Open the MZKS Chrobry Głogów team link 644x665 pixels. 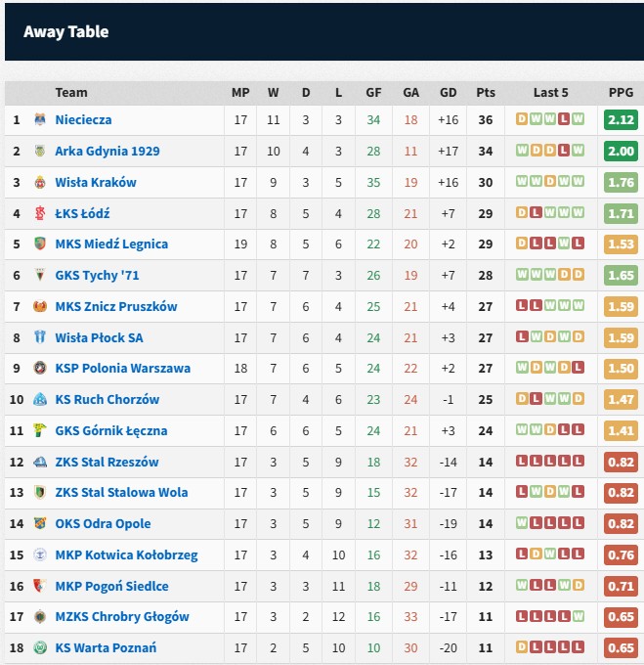[x=122, y=617]
